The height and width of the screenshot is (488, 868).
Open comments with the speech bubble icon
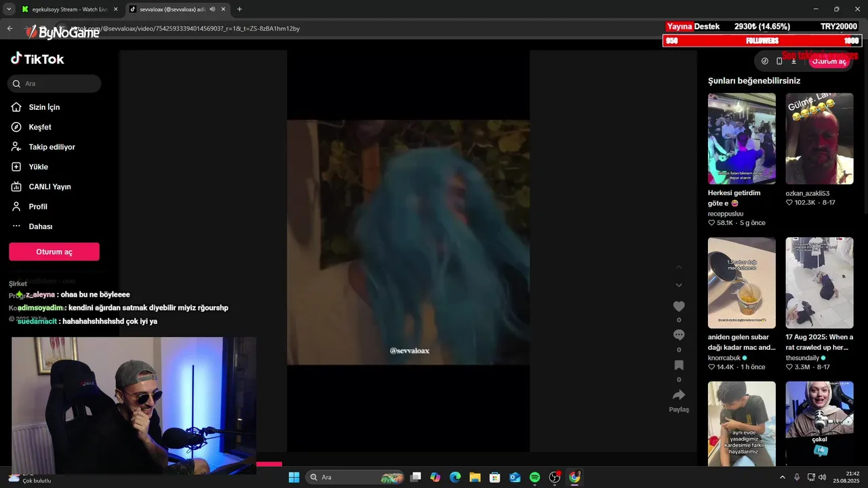pyautogui.click(x=679, y=335)
